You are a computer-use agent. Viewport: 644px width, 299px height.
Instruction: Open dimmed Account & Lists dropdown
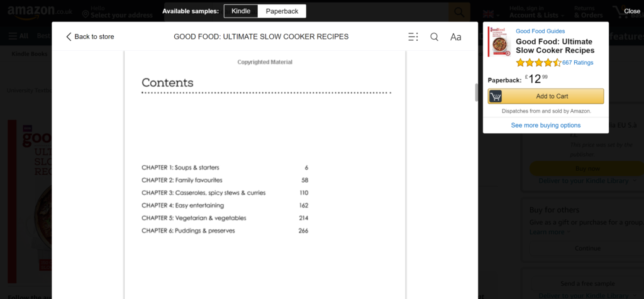[x=537, y=12]
